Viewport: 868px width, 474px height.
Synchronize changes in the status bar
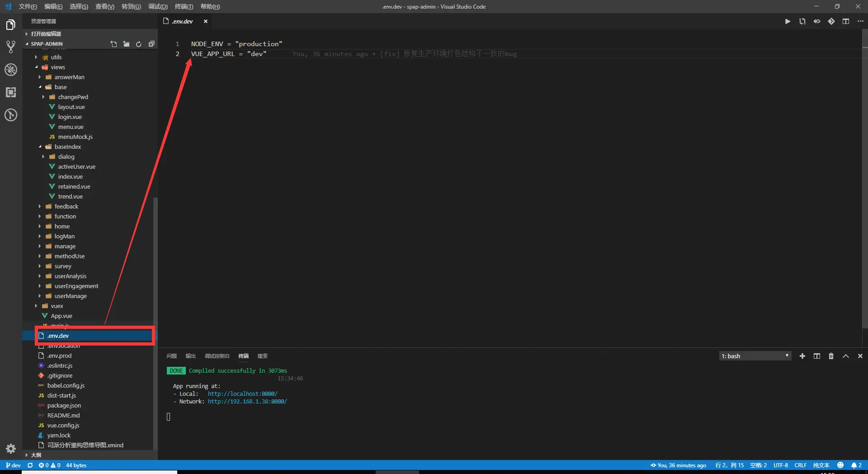[x=30, y=465]
